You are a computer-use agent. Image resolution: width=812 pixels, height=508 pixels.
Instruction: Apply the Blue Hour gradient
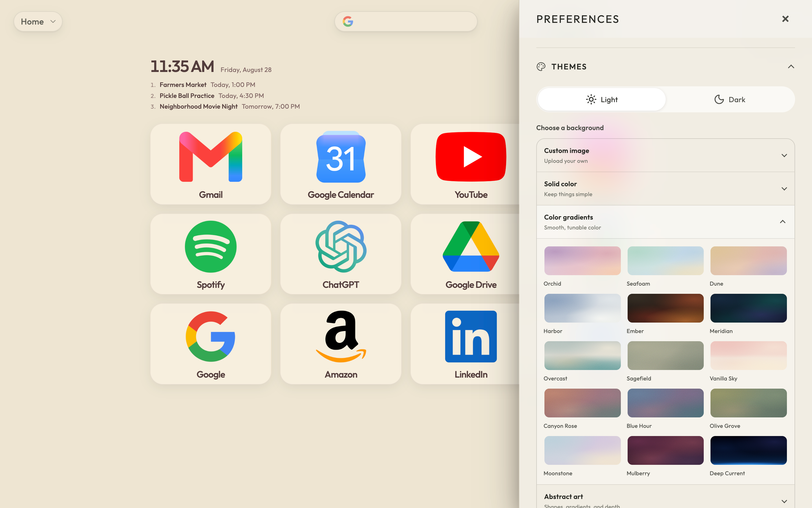point(665,403)
